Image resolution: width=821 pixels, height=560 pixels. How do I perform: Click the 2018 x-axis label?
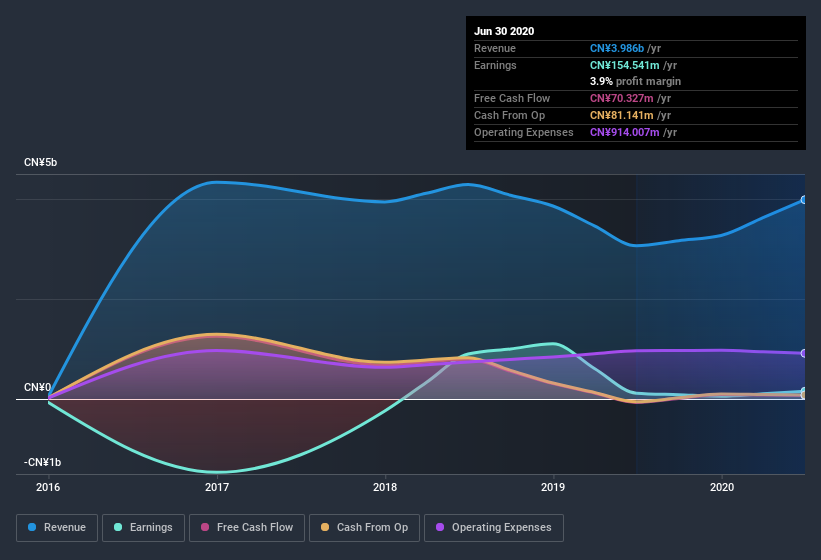coord(385,487)
